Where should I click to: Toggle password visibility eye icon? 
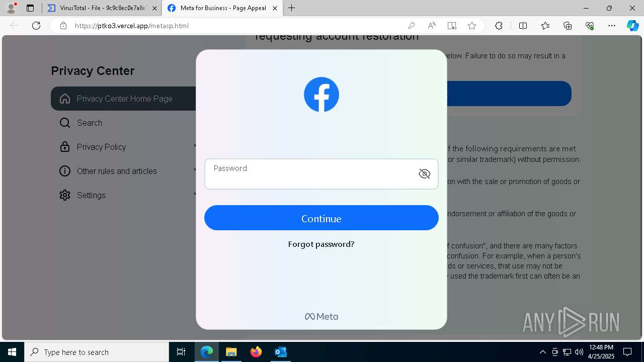pos(424,174)
